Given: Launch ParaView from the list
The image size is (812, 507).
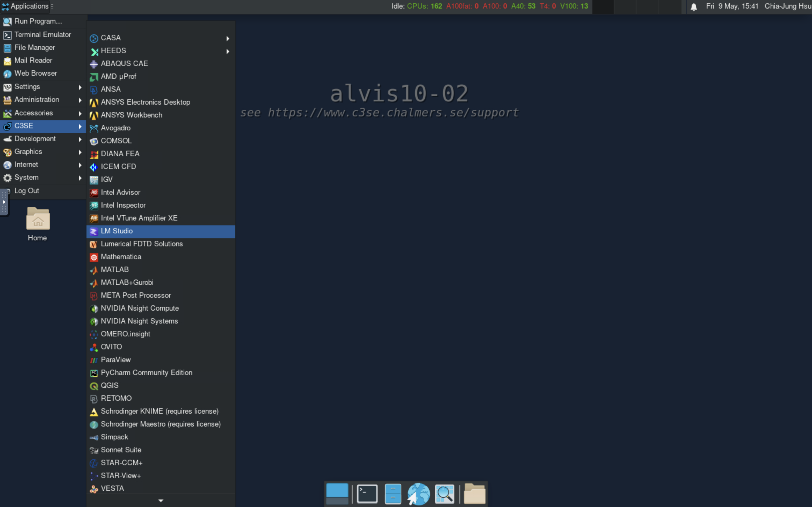Looking at the screenshot, I should coord(116,360).
